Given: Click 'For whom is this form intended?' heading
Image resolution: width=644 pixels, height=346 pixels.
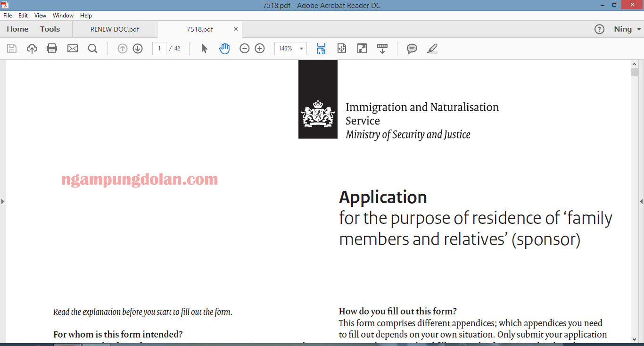Looking at the screenshot, I should [x=118, y=335].
